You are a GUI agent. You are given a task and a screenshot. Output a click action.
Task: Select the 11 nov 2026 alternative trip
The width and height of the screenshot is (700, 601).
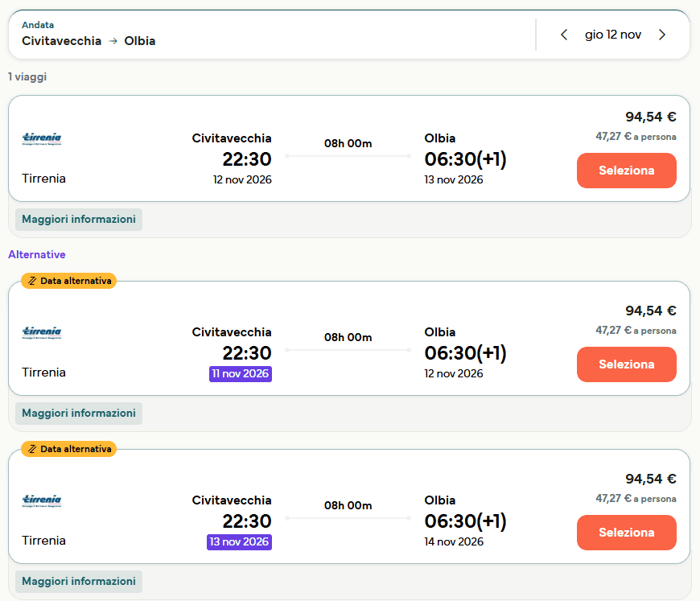click(x=626, y=364)
